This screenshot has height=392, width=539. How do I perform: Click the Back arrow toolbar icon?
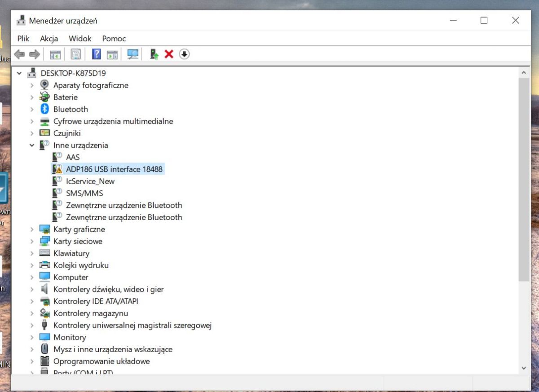pyautogui.click(x=19, y=54)
